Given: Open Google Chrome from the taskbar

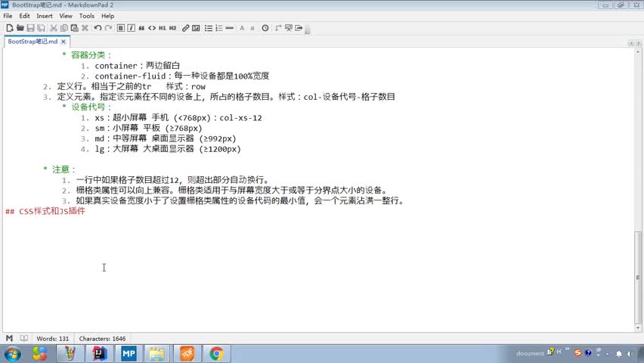Looking at the screenshot, I should tap(216, 353).
